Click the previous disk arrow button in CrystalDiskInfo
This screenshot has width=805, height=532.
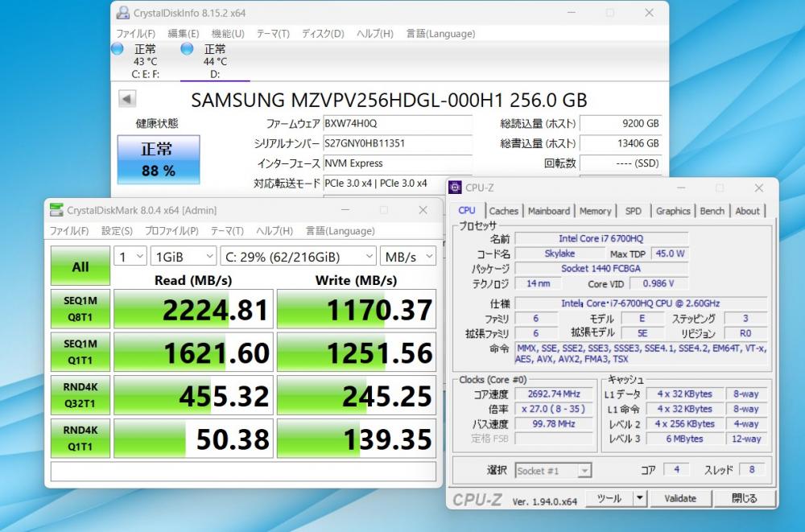(x=127, y=99)
